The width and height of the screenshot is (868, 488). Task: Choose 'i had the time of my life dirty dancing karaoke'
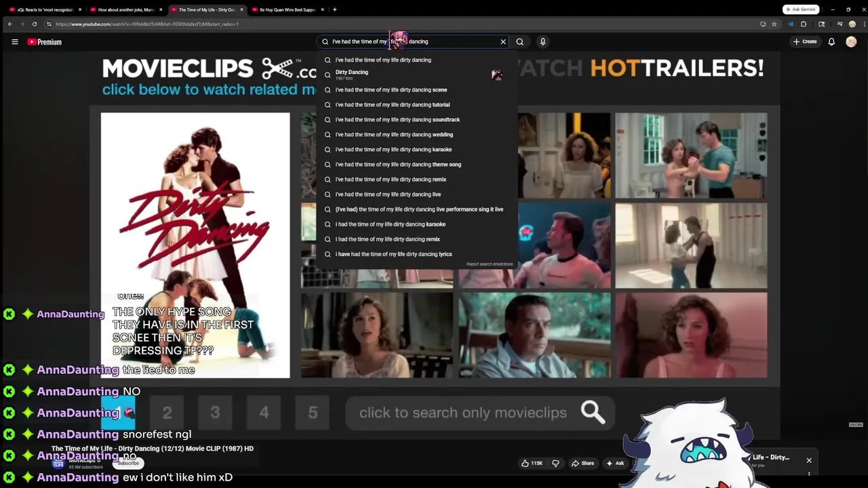tap(416, 224)
